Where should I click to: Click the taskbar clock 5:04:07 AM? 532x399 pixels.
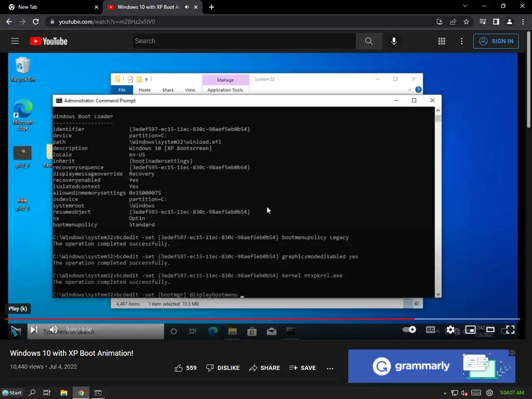pos(512,393)
